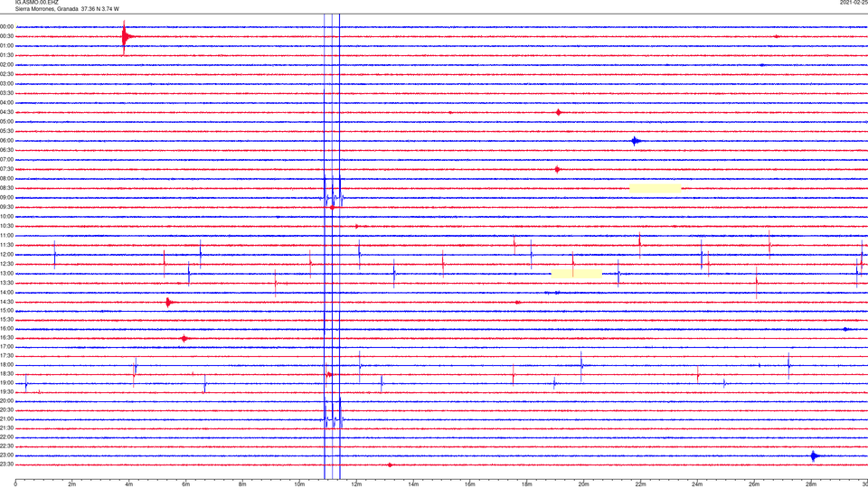Click the 4m tick label on time axis

[x=129, y=484]
